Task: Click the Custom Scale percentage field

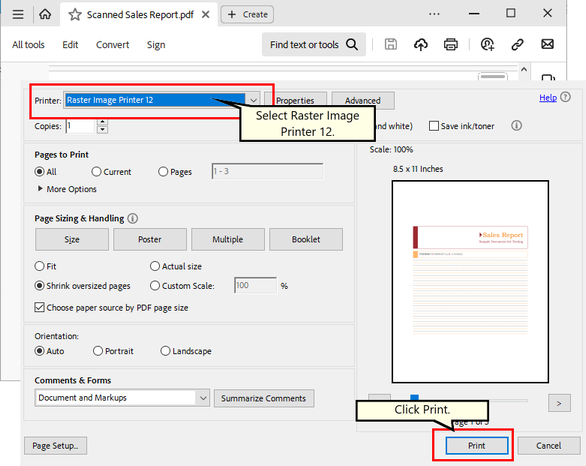Action: [x=256, y=286]
